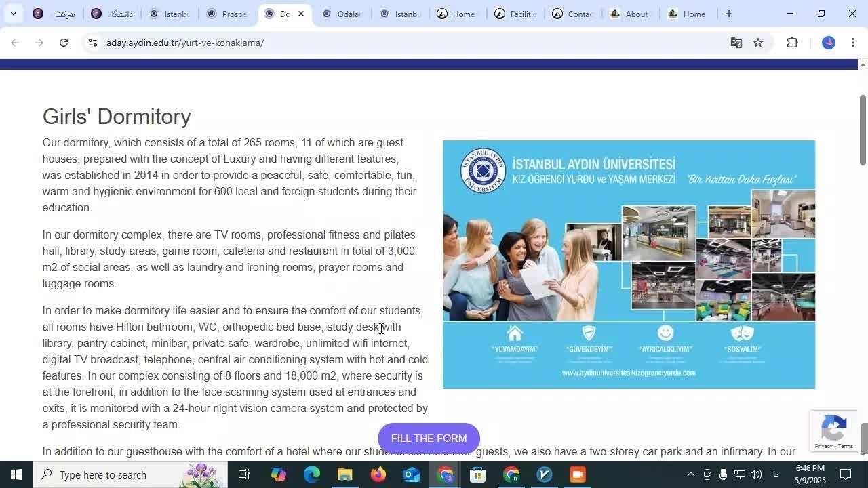Launch Microsoft Edge from the taskbar

point(311,474)
